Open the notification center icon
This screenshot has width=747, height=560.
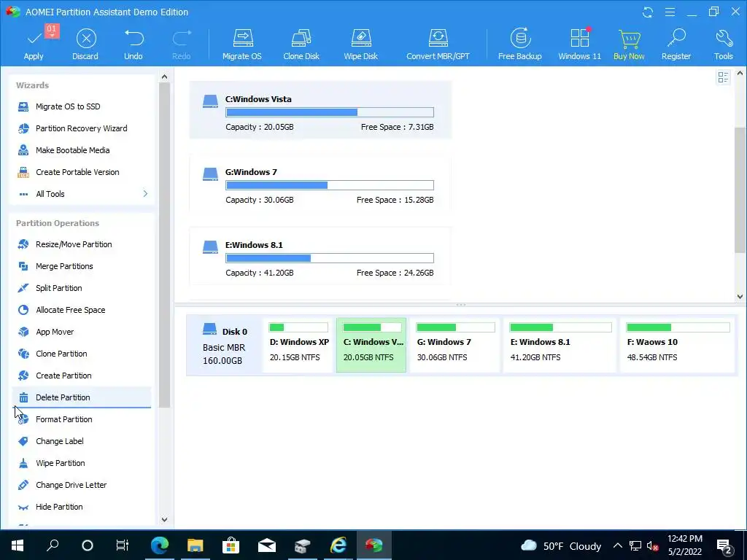point(724,546)
